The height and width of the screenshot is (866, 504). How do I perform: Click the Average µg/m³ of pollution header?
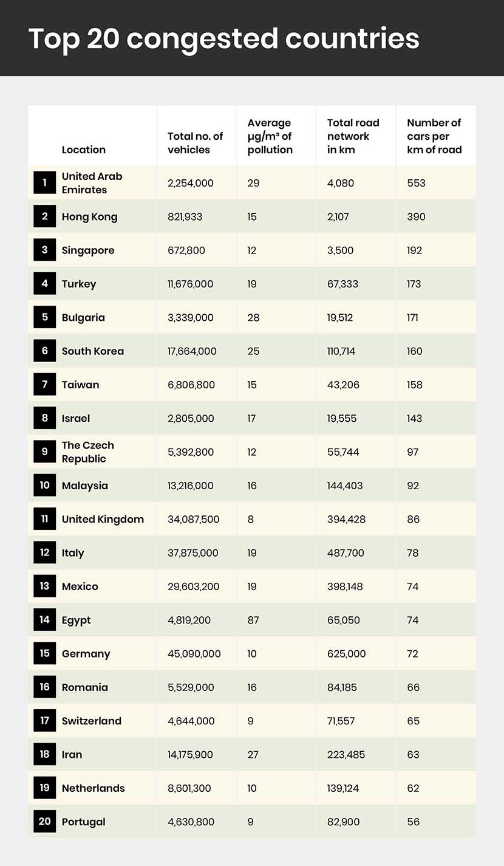point(270,136)
